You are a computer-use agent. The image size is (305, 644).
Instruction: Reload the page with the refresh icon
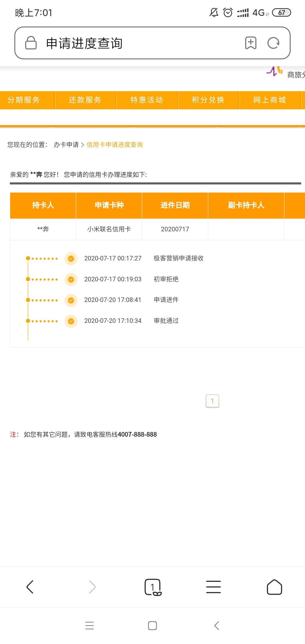pyautogui.click(x=273, y=43)
